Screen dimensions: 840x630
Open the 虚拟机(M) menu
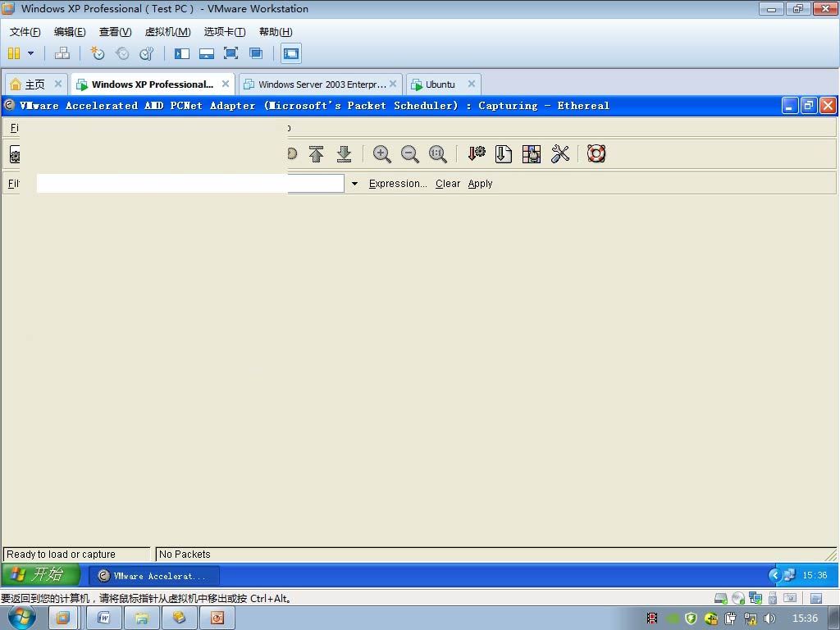point(167,32)
